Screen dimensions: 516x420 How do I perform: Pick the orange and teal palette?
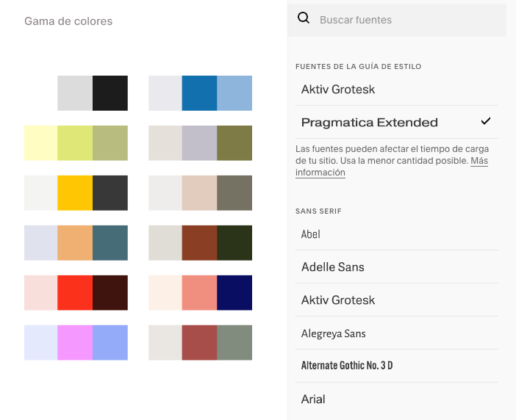coord(76,243)
